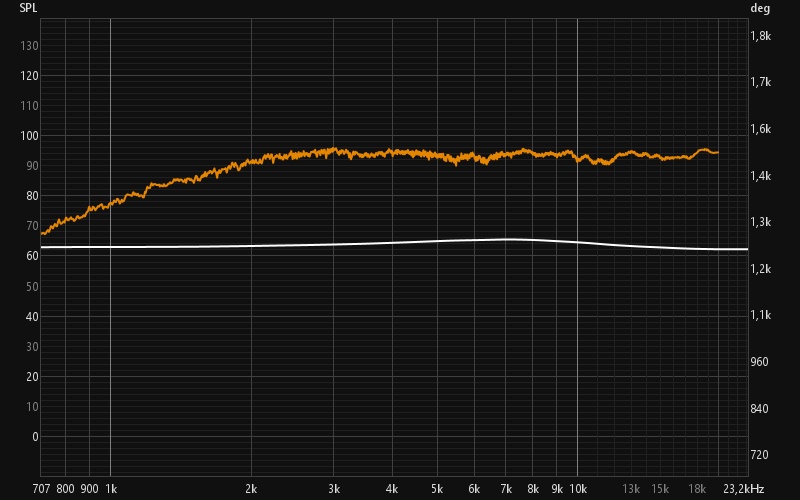Click the 1,6k degree axis label
The image size is (800, 500).
coord(760,129)
